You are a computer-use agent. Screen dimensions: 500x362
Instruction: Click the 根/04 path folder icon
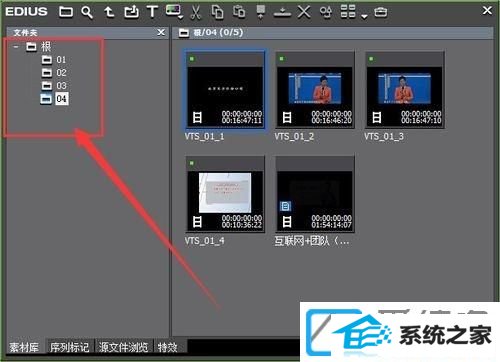(184, 33)
